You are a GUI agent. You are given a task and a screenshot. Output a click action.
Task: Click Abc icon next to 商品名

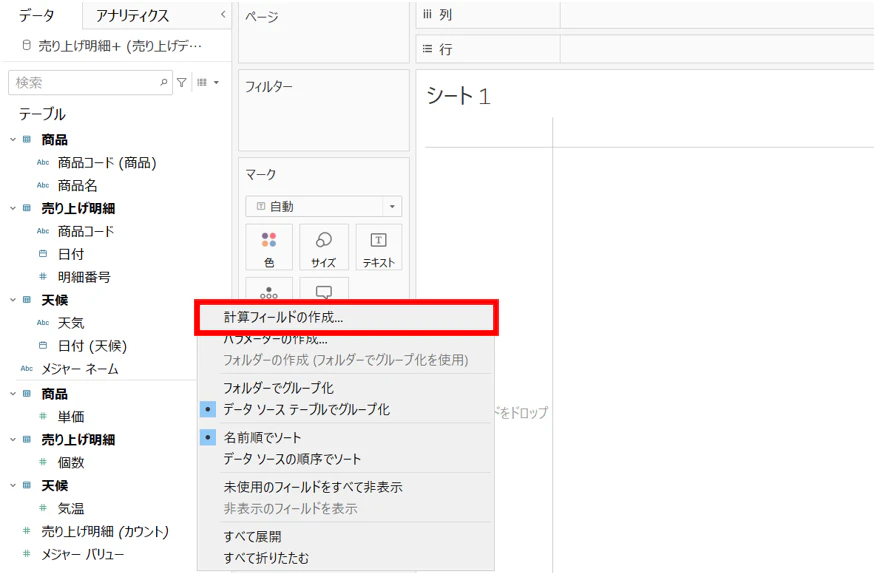[43, 186]
